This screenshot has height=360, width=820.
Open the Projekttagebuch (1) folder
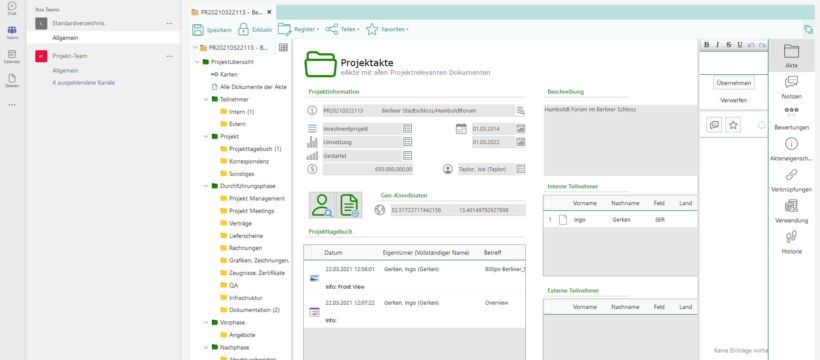pos(255,149)
